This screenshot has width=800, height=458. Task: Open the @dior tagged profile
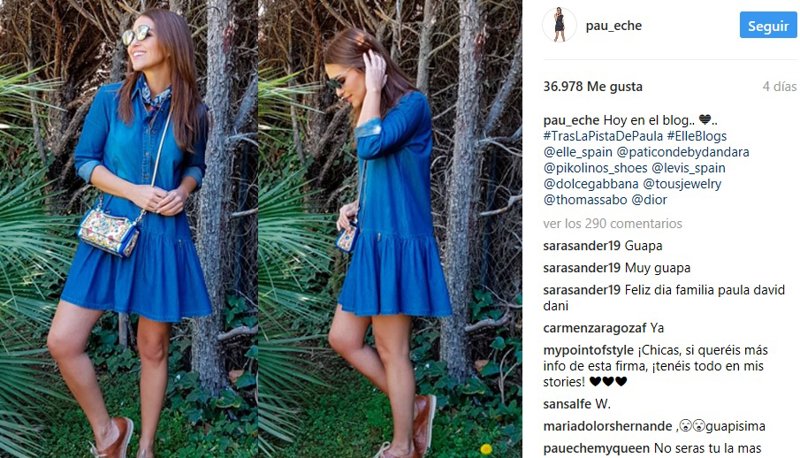tap(649, 199)
